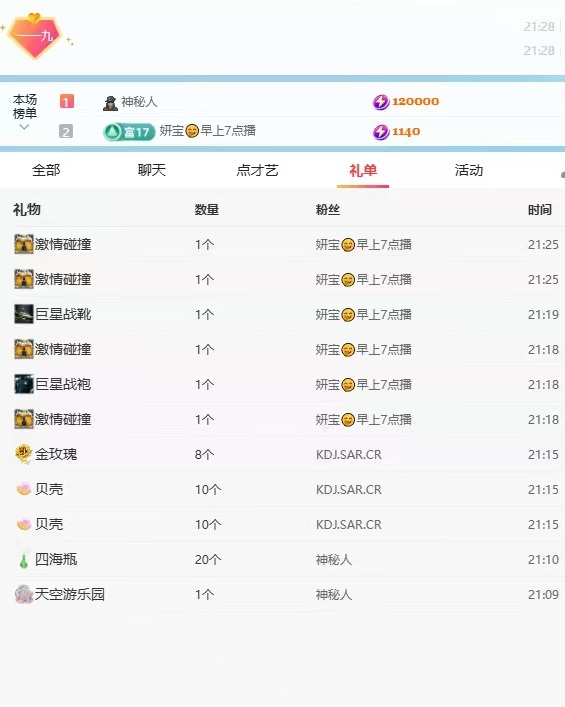Click the purple lightning icon beside 120000

click(381, 102)
